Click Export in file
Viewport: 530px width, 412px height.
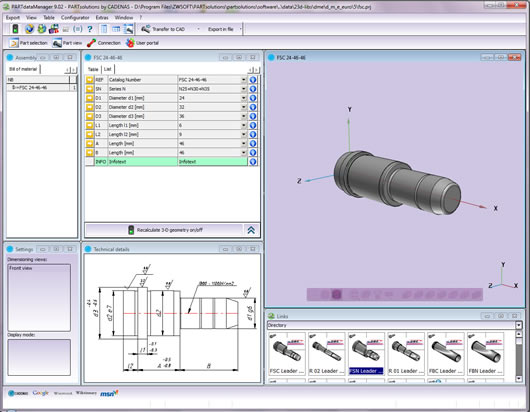pyautogui.click(x=220, y=29)
